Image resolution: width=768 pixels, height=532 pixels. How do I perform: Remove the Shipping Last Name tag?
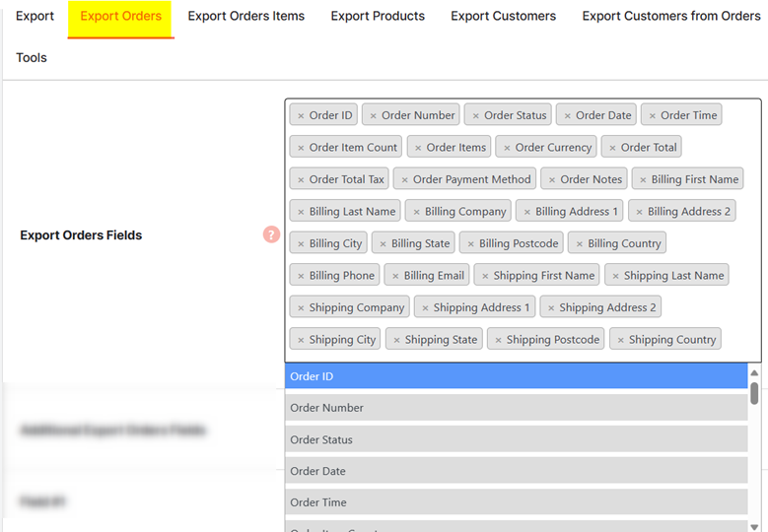(615, 276)
